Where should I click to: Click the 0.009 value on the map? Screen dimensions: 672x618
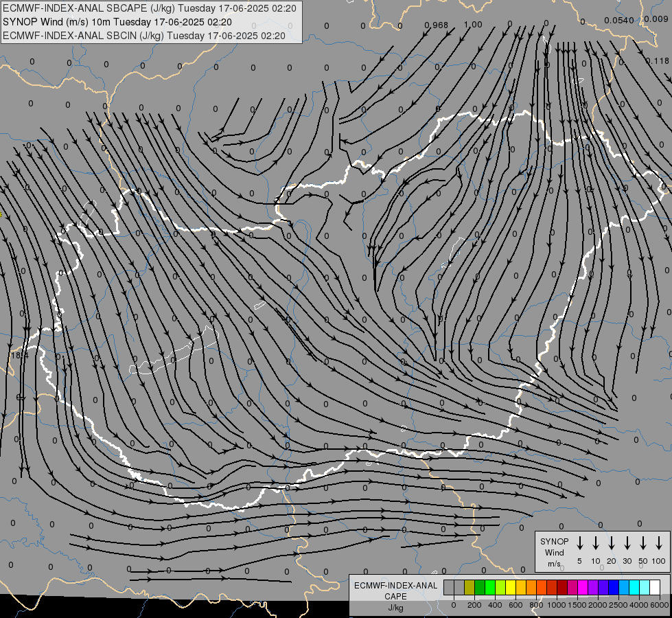coord(656,19)
